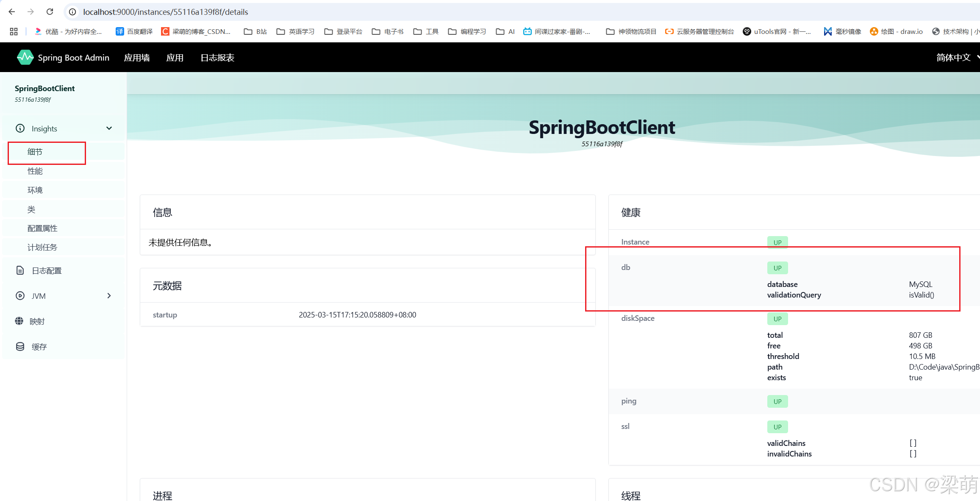Open 日志配置 in the sidebar
980x501 pixels.
(64, 270)
